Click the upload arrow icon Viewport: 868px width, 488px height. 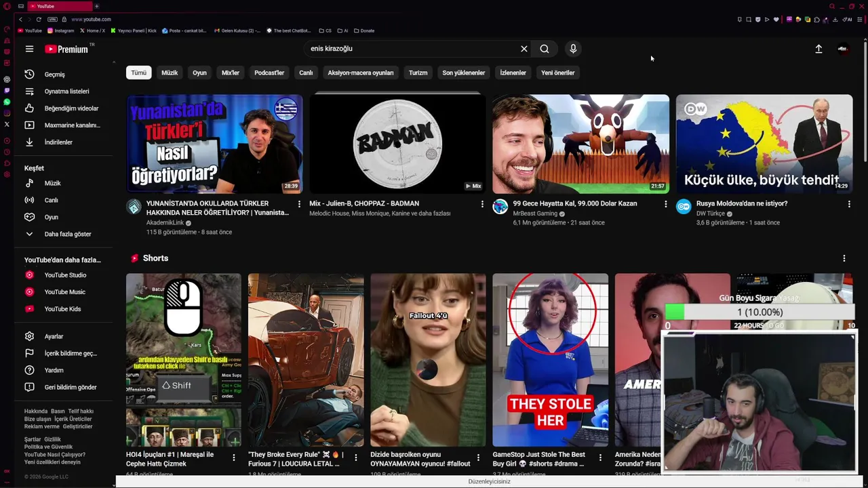point(818,49)
